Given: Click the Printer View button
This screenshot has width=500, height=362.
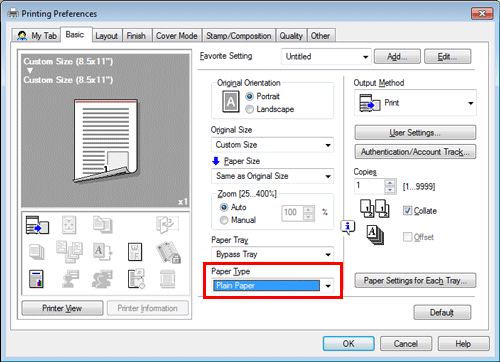Looking at the screenshot, I should point(62,308).
